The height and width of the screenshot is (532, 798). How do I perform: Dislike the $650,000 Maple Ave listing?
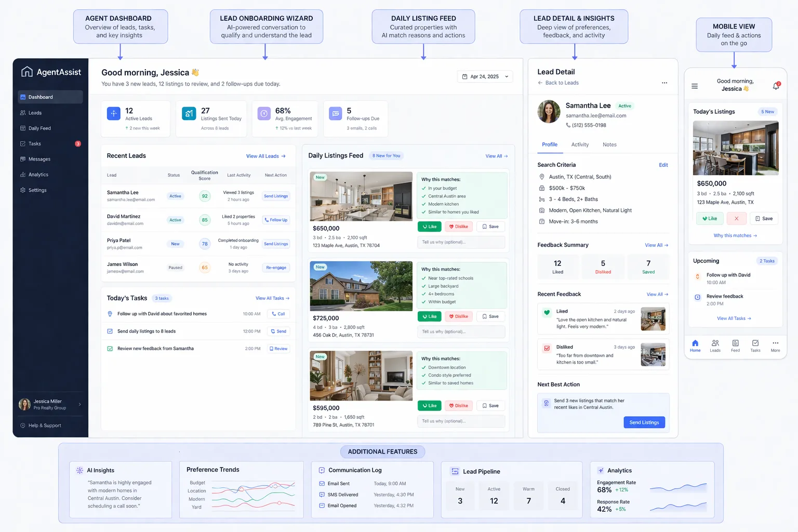pyautogui.click(x=459, y=227)
